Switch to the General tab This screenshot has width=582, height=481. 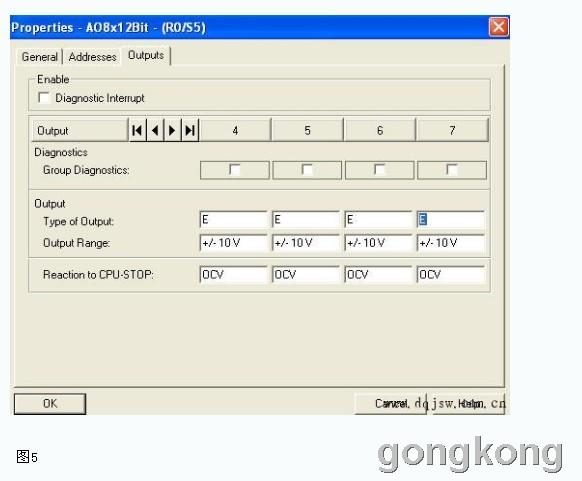(40, 57)
